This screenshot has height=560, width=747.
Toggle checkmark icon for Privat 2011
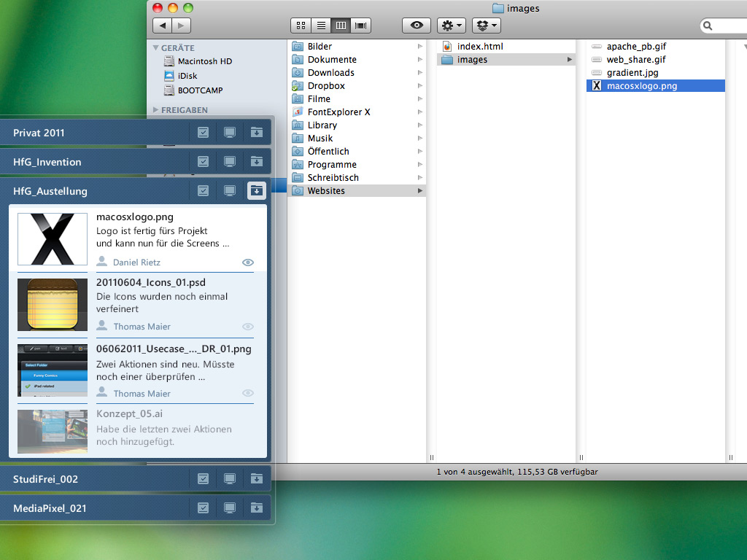pos(203,133)
